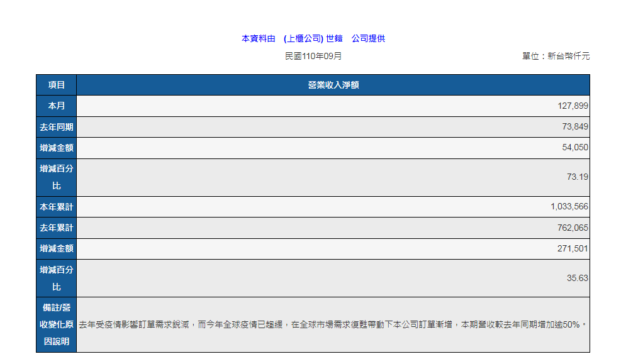Image resolution: width=621 pixels, height=364 pixels.
Task: Click the cumulative percent change 35.63
Action: tap(577, 278)
